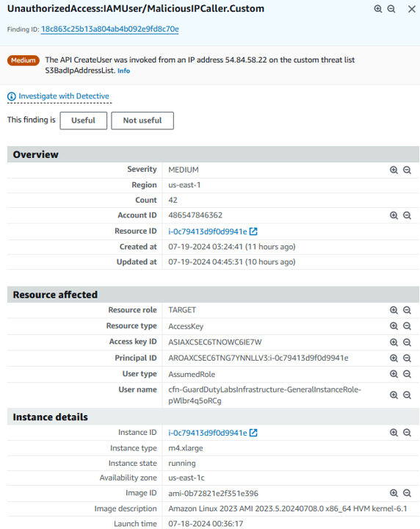This screenshot has width=420, height=529.
Task: Mark this finding as Not useful
Action: 142,120
